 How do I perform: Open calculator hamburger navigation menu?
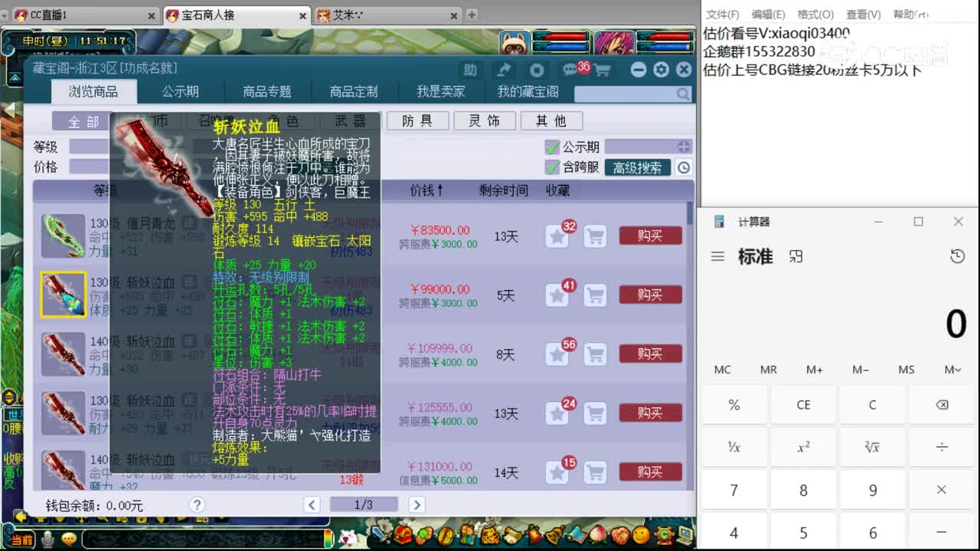tap(717, 256)
